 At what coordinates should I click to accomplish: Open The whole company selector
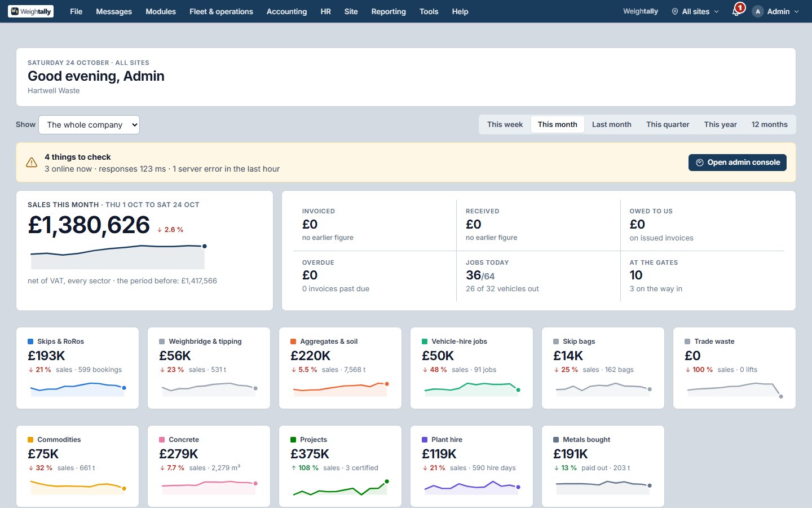(x=89, y=125)
